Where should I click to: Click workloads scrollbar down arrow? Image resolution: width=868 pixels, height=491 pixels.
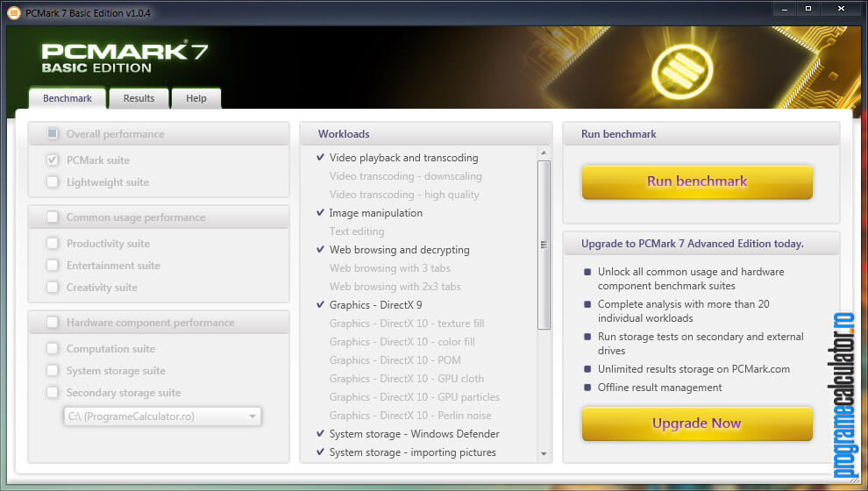click(x=544, y=454)
